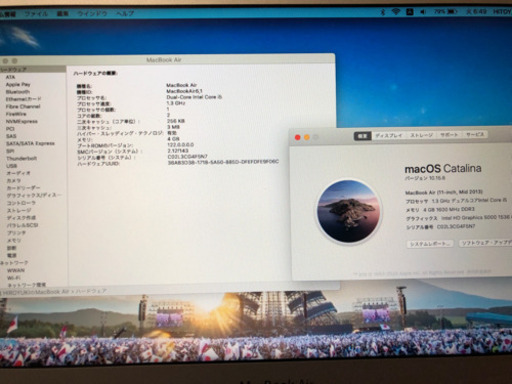Select the 概要 tab in About This Mac

tap(362, 136)
